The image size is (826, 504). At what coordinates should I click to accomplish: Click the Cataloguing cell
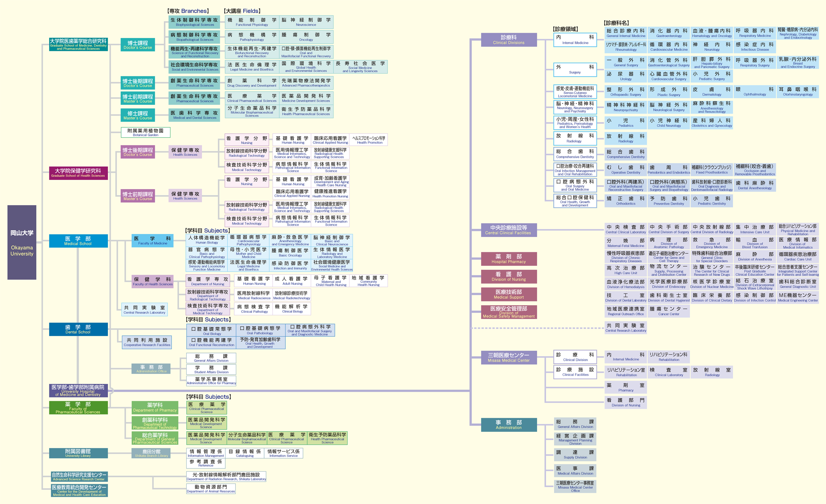click(x=245, y=453)
